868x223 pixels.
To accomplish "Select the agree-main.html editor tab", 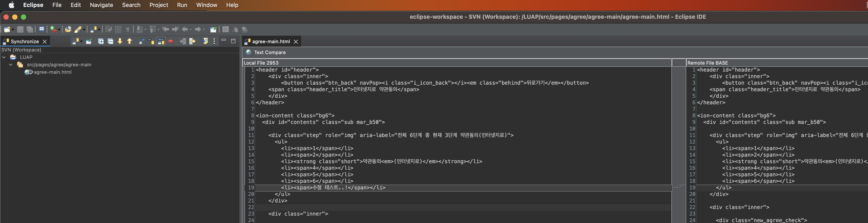I will [271, 41].
